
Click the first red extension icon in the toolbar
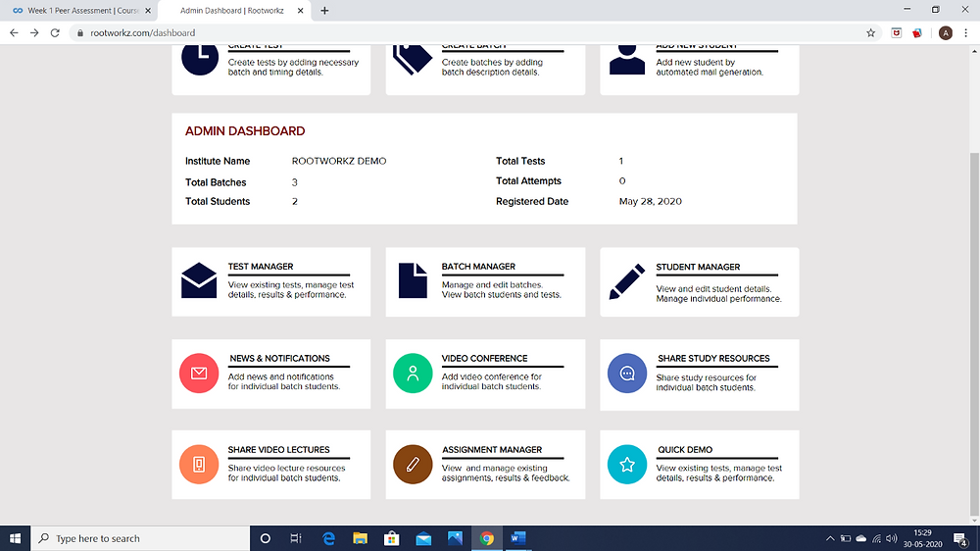coord(897,32)
